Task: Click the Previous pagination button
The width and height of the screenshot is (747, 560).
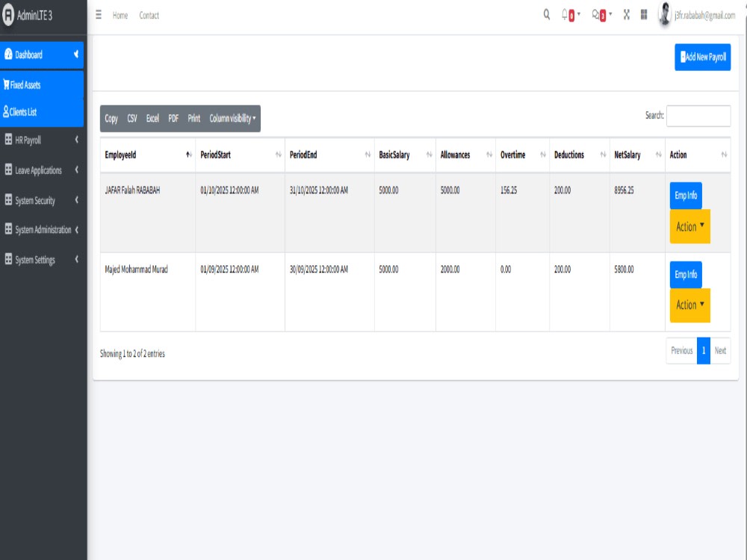Action: [682, 350]
